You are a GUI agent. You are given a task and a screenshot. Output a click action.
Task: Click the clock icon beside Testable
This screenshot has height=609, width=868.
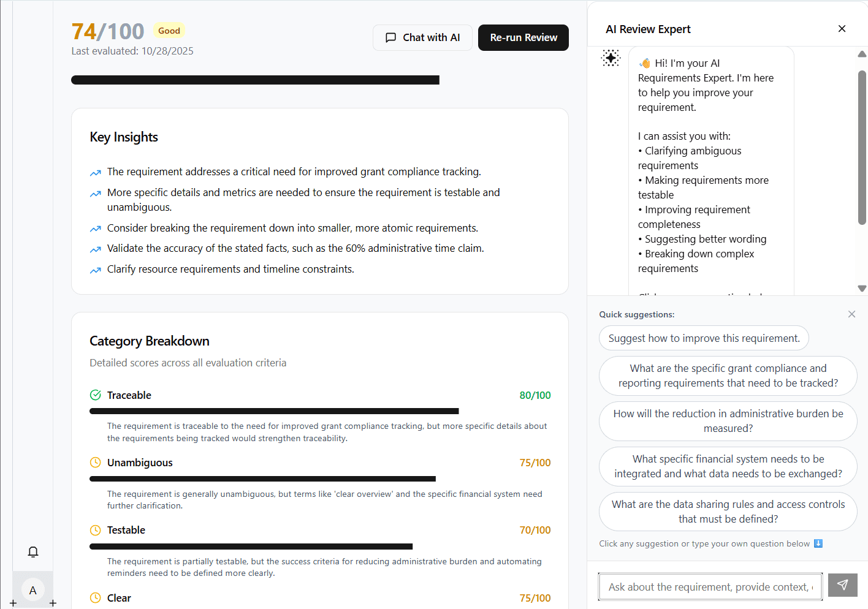pos(95,530)
